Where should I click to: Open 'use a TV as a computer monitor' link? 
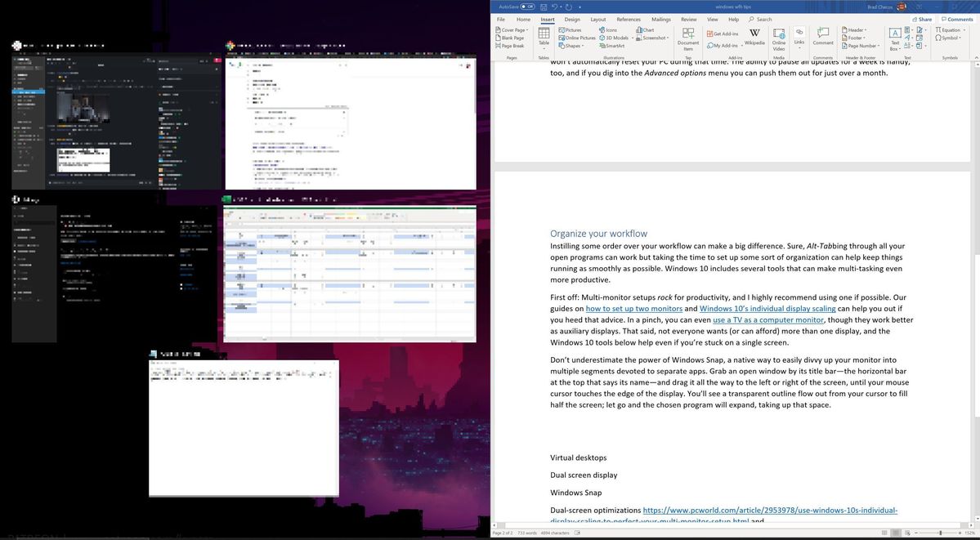pyautogui.click(x=768, y=320)
